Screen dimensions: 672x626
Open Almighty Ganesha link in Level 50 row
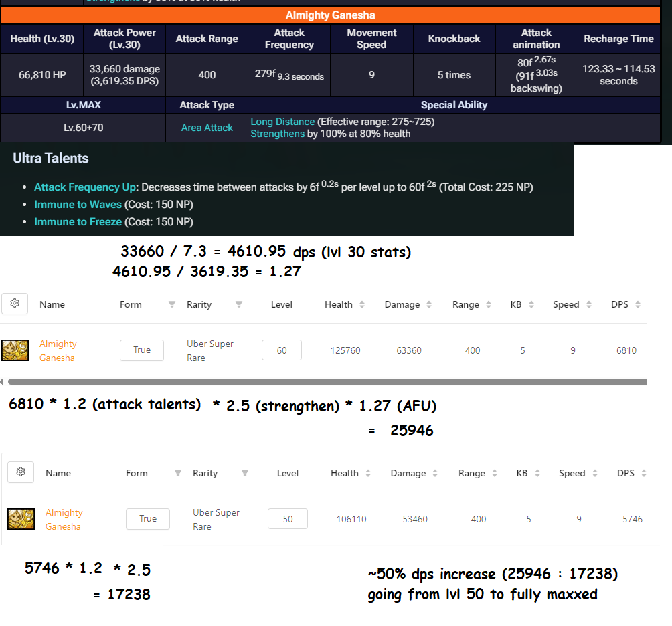pos(64,519)
